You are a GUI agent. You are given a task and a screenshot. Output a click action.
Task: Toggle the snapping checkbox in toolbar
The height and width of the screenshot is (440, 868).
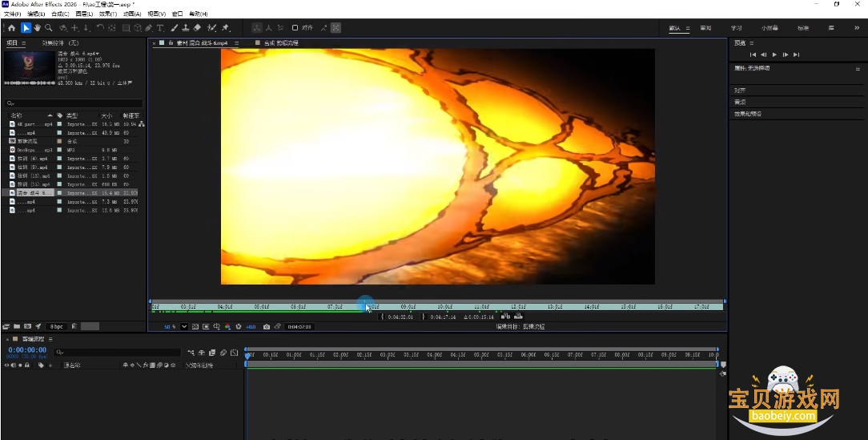(x=295, y=28)
